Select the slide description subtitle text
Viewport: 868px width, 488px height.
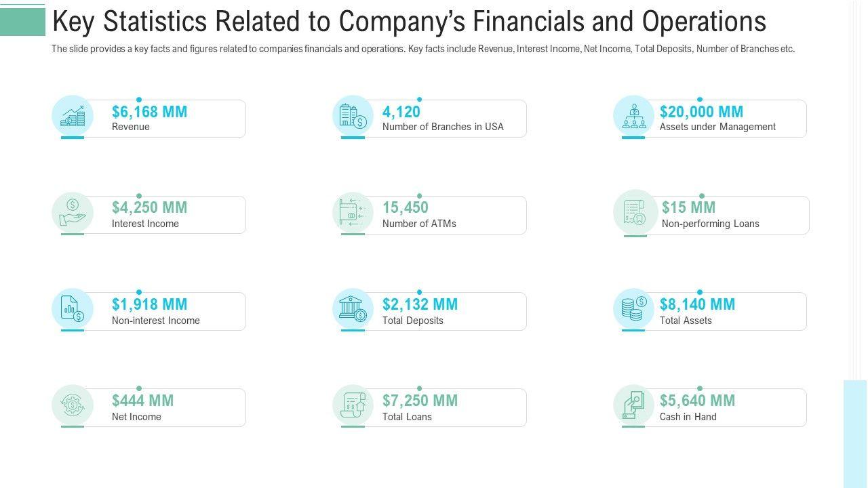pos(423,49)
